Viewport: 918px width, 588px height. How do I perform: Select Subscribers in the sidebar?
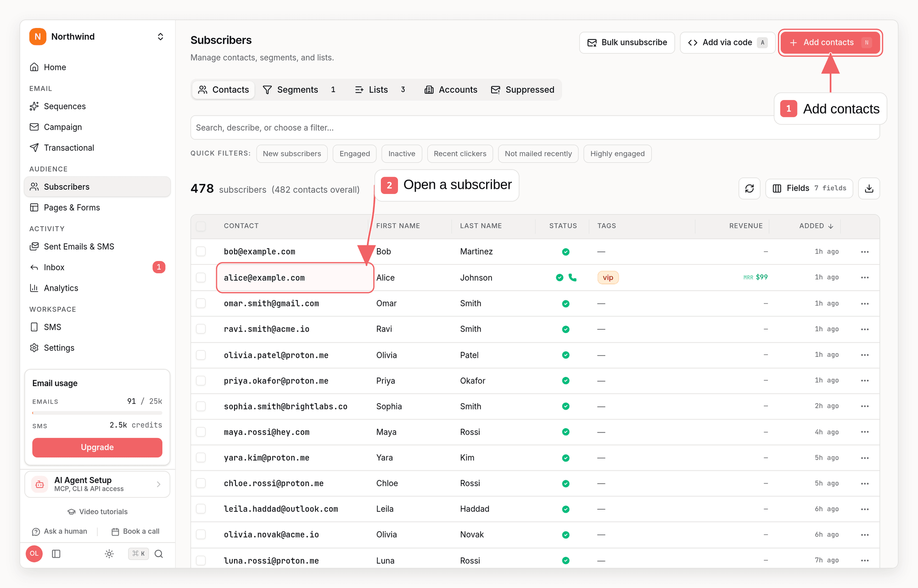click(97, 187)
